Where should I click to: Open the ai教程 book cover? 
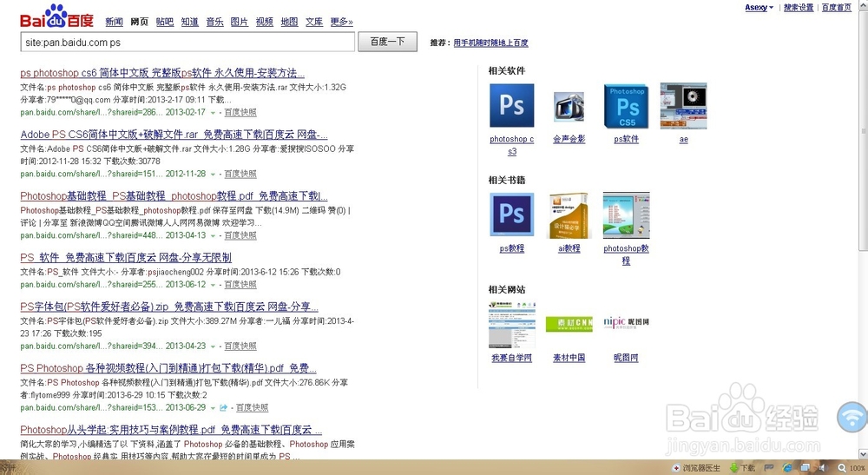click(569, 215)
